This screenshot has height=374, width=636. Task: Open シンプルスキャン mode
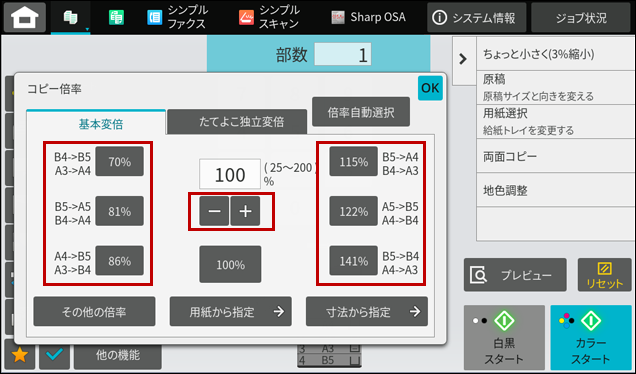click(x=269, y=17)
